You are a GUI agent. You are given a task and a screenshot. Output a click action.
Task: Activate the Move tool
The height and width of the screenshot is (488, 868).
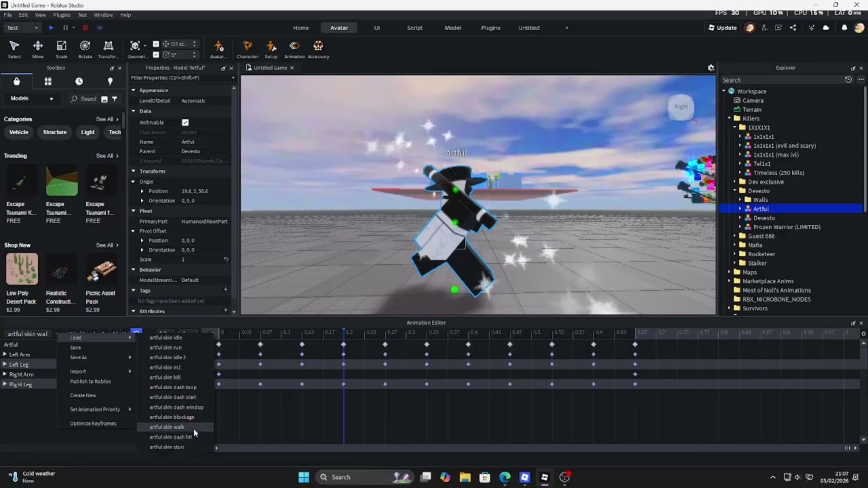(38, 49)
